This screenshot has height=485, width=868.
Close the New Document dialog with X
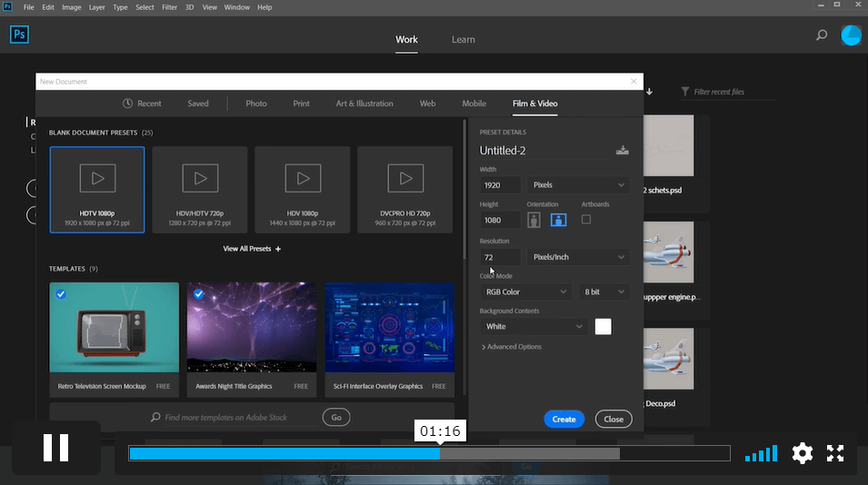(634, 82)
